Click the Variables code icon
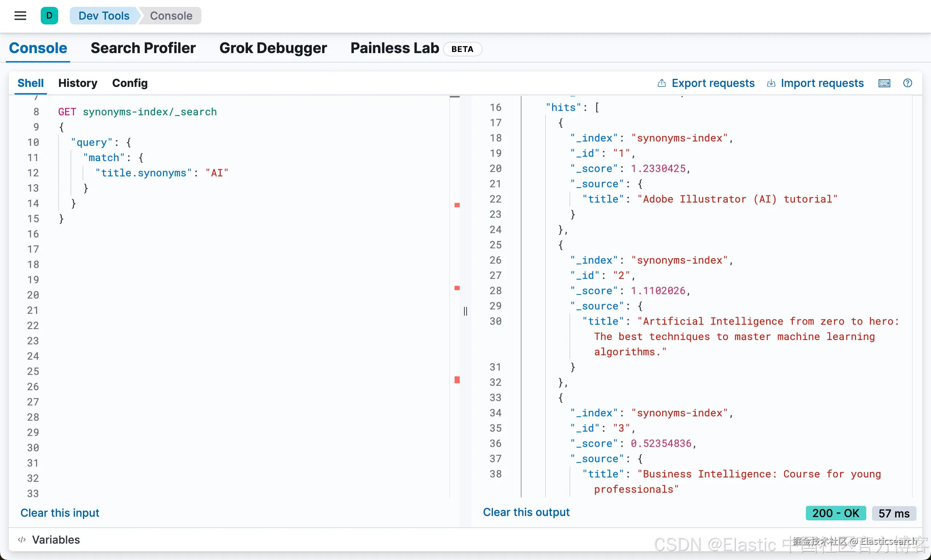The image size is (931, 560). (x=22, y=540)
